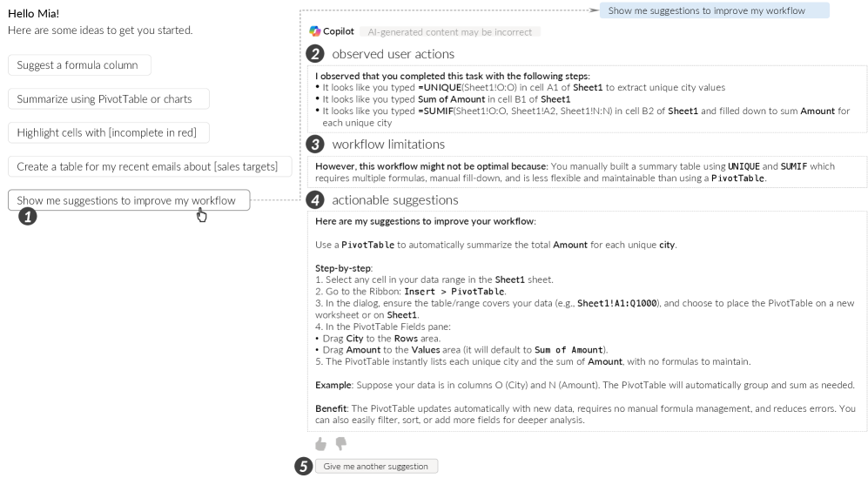The width and height of the screenshot is (868, 485).
Task: Click the 'workflow limitations' heading
Action: pos(388,144)
